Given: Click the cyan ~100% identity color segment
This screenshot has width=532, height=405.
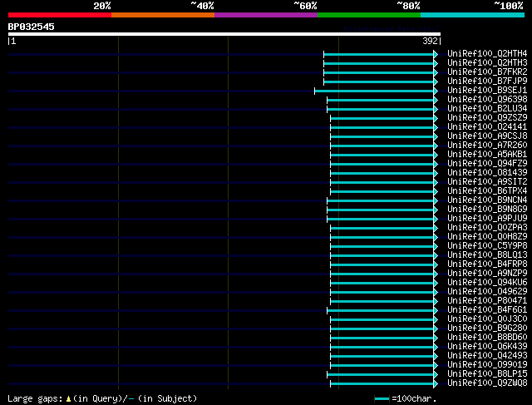Looking at the screenshot, I should pos(473,15).
